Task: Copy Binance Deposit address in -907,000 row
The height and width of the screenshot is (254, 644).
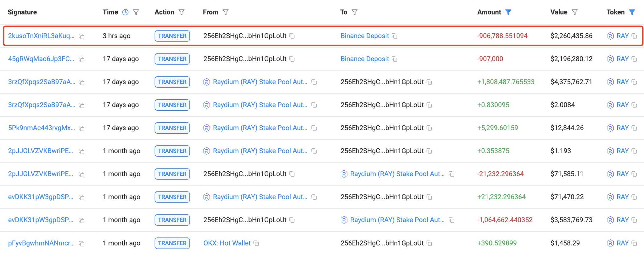Action: [395, 59]
